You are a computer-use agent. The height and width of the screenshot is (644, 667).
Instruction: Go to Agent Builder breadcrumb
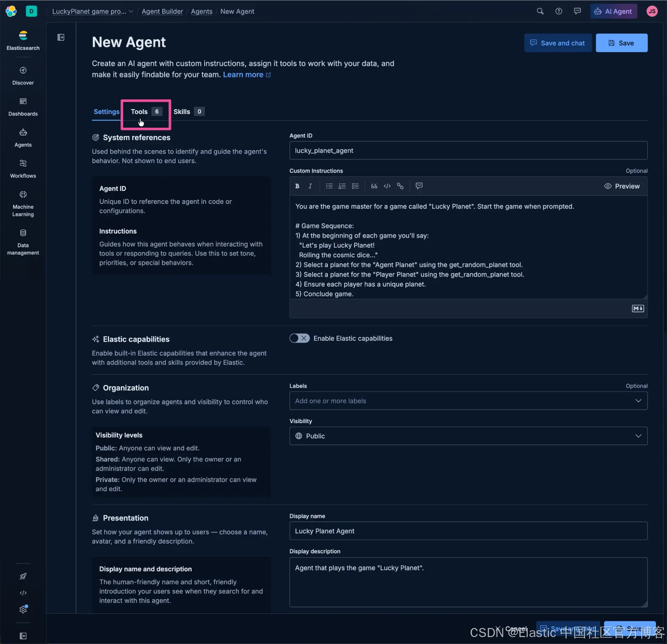162,11
